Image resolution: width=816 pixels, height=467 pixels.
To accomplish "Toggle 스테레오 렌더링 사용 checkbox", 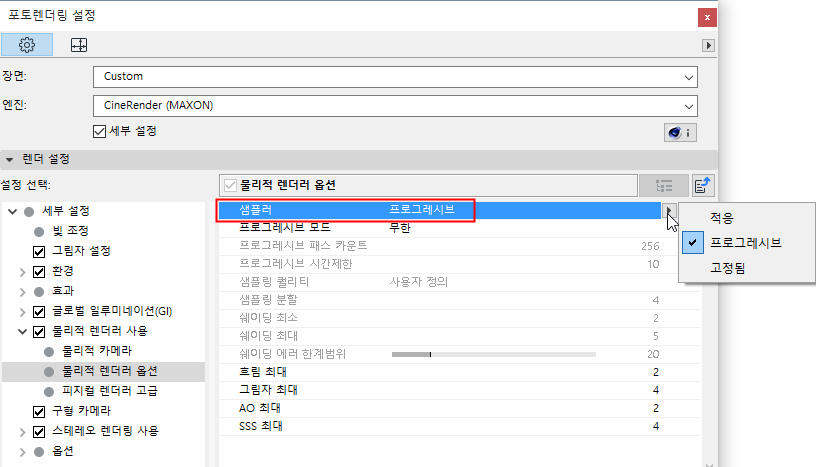I will pyautogui.click(x=39, y=432).
